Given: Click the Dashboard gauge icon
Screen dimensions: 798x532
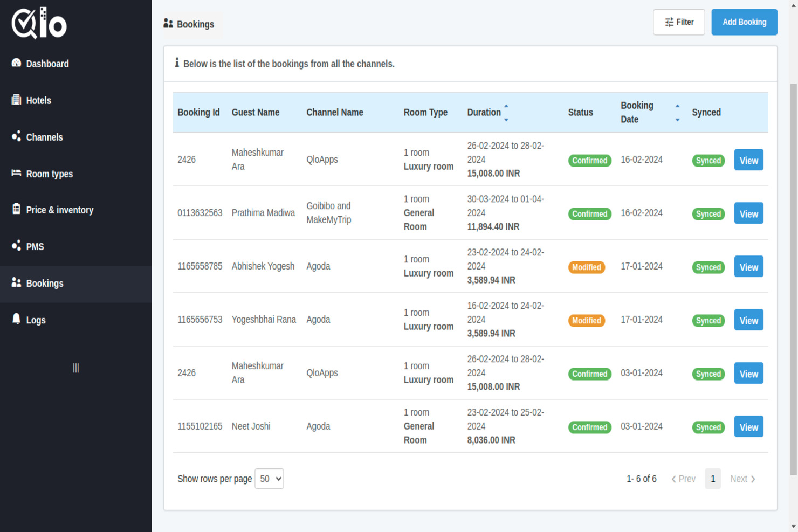Looking at the screenshot, I should [16, 63].
